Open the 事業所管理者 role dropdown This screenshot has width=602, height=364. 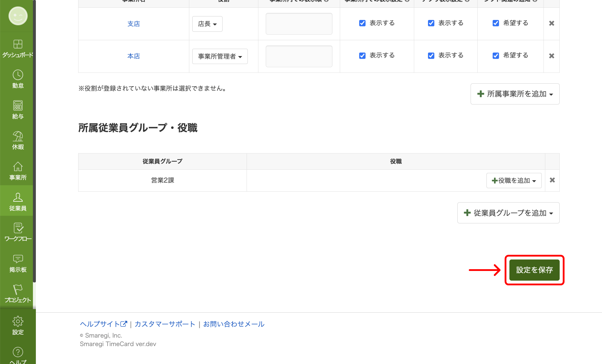(x=220, y=56)
